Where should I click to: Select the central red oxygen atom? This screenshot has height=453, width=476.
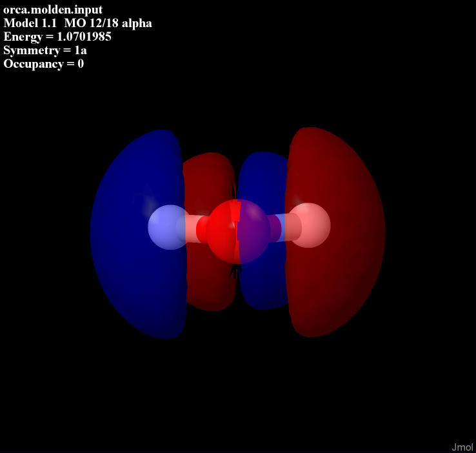click(x=238, y=232)
